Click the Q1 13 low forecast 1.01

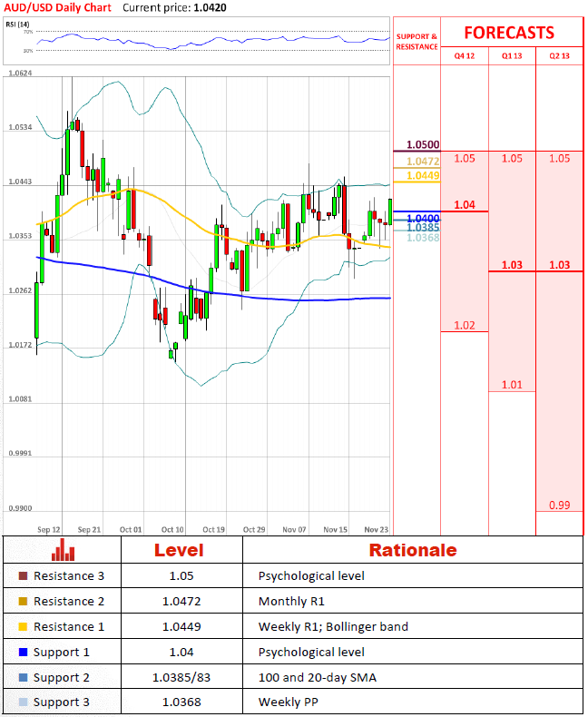[x=512, y=385]
